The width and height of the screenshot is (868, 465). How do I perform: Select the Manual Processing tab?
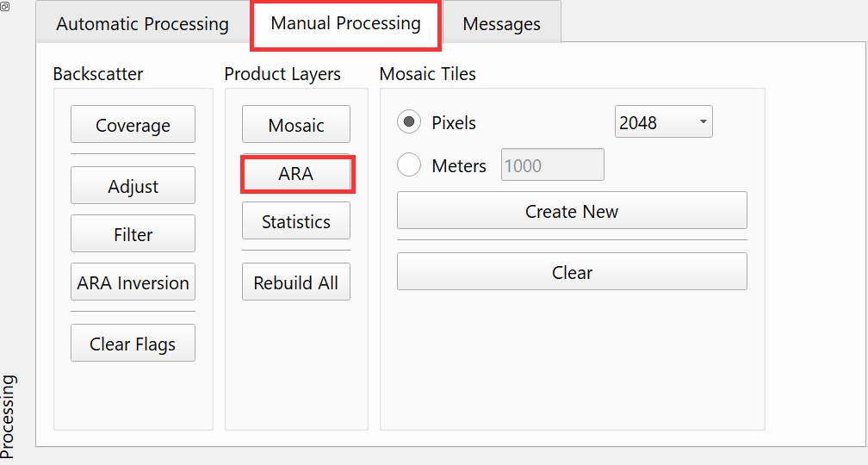345,24
